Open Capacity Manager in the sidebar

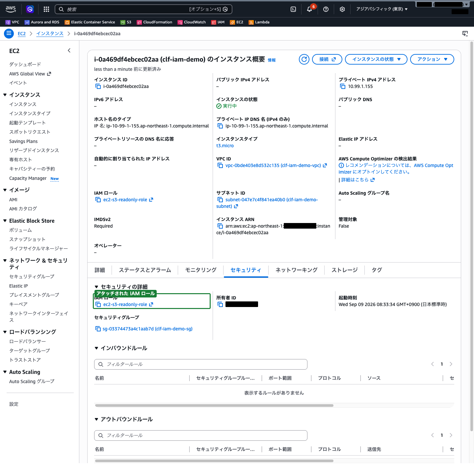[x=28, y=178]
